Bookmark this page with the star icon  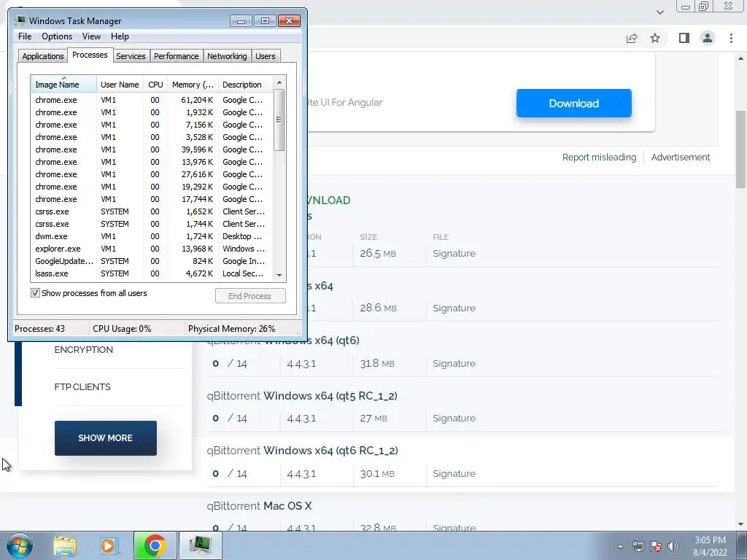point(655,38)
